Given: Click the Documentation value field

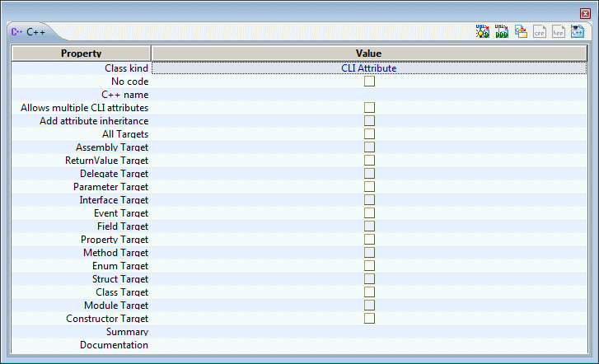Looking at the screenshot, I should 369,345.
